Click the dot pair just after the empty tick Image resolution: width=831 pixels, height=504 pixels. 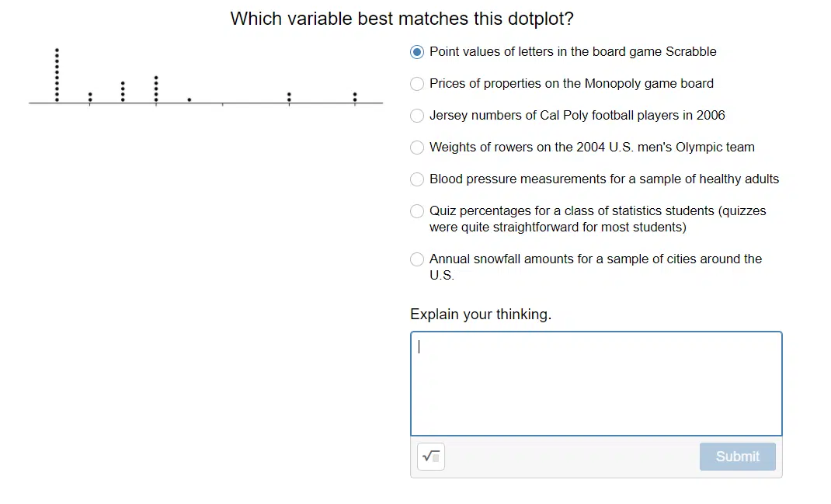pos(289,97)
